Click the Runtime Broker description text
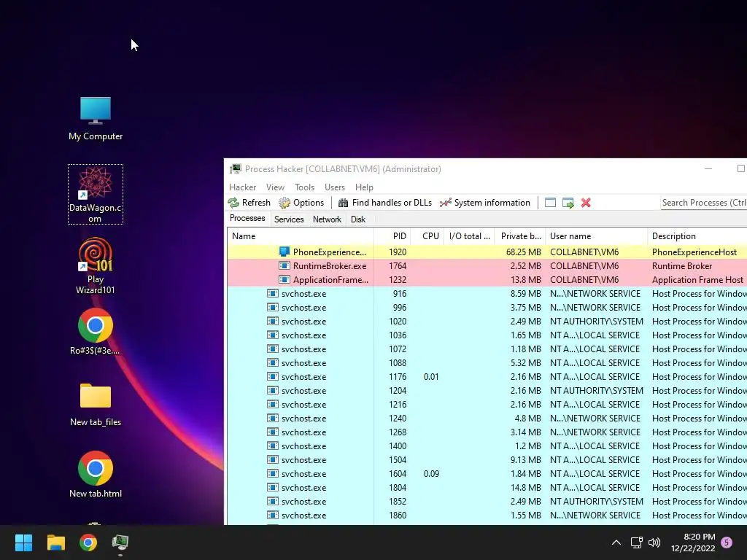 pos(682,265)
